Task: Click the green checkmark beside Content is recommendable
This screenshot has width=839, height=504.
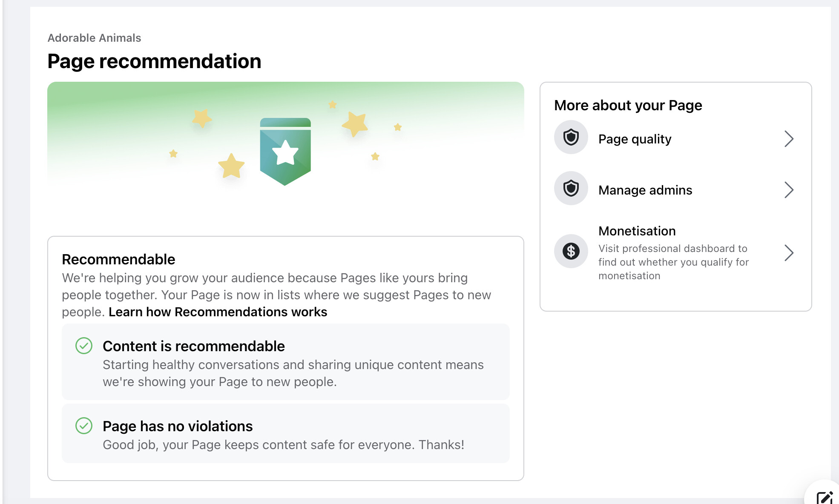Action: pyautogui.click(x=84, y=346)
